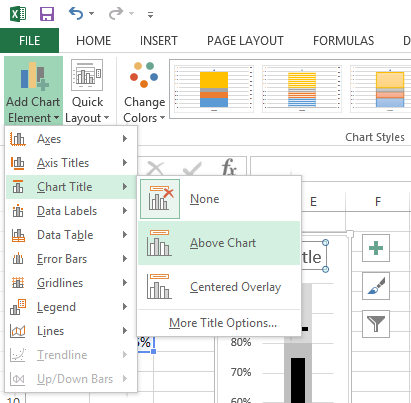Open the FILE tab
Image resolution: width=411 pixels, height=403 pixels.
pos(29,41)
